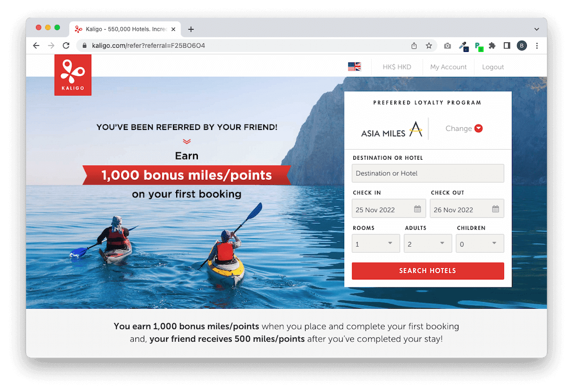
Task: Toggle the browser side panel icon
Action: coord(507,46)
